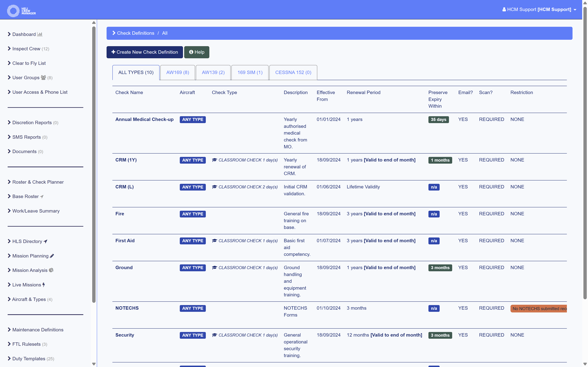
Task: Click the Heli Crew Manager logo
Action: coord(21,11)
